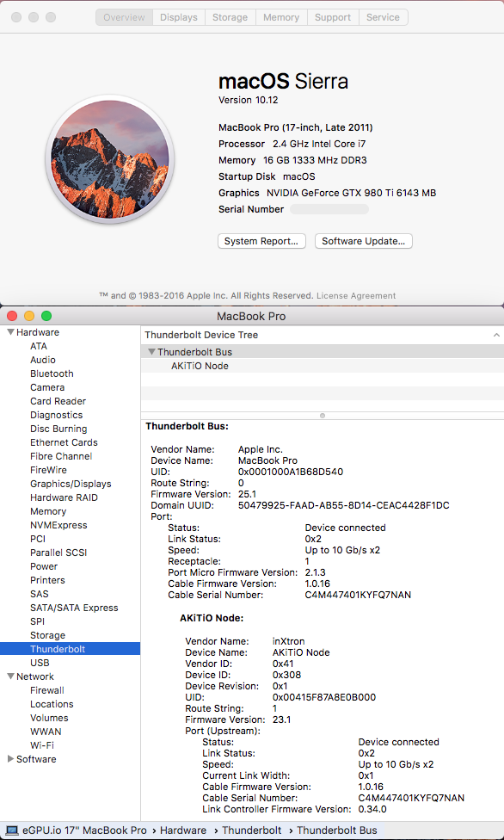Select Printers in the sidebar

tap(47, 580)
